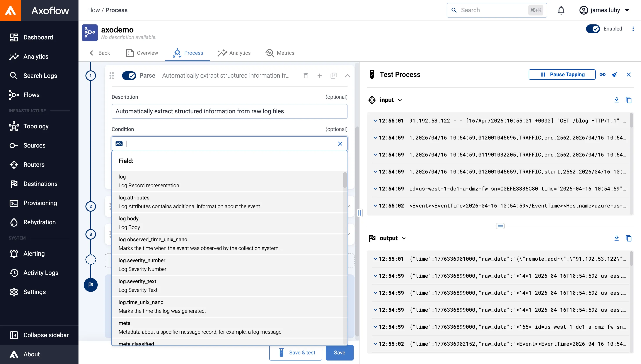Toggle the Parse step off

point(129,75)
